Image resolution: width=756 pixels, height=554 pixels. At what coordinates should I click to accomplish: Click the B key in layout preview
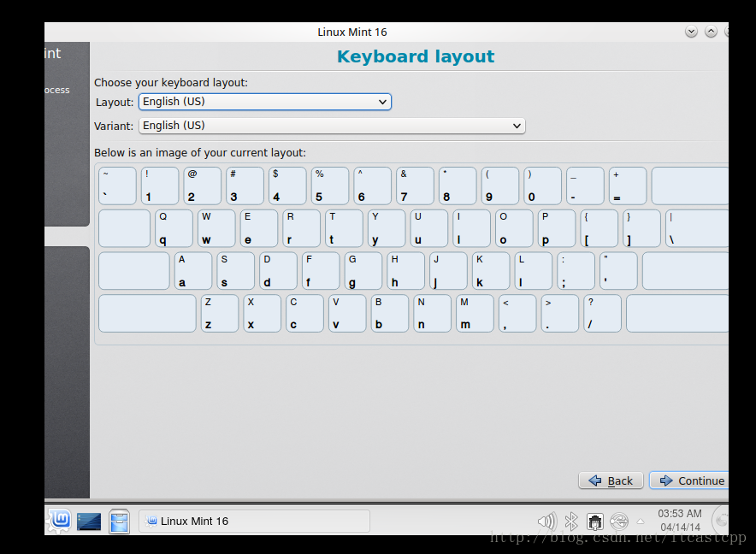pyautogui.click(x=390, y=314)
